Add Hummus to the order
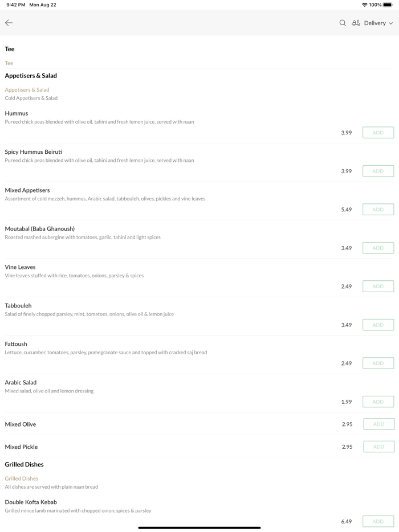Screen dimensions: 399x532 [x=378, y=133]
